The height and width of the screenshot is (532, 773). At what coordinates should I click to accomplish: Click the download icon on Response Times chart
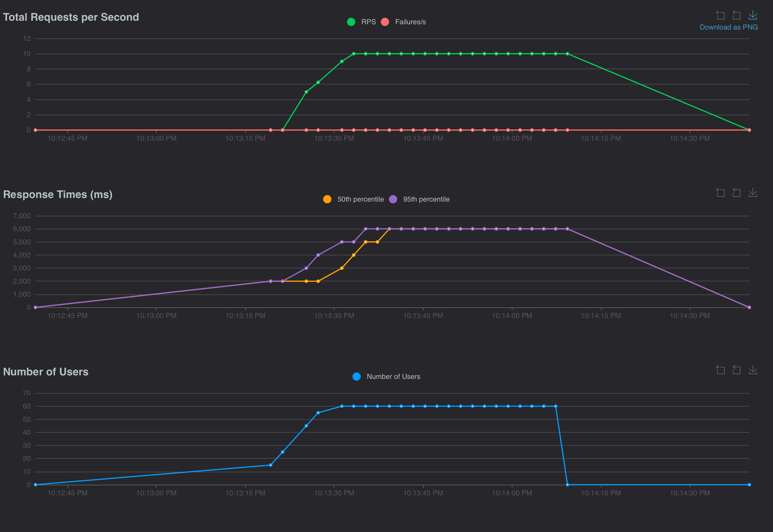click(753, 192)
